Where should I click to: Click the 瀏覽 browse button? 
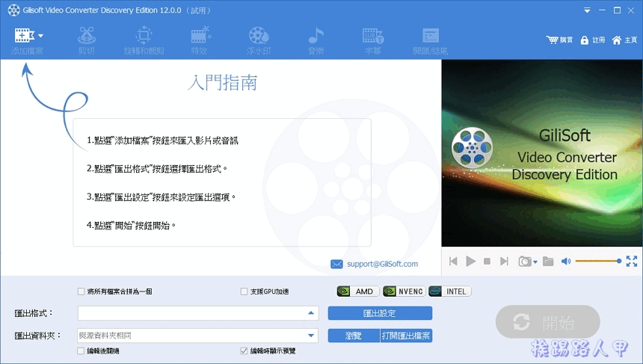pos(354,336)
